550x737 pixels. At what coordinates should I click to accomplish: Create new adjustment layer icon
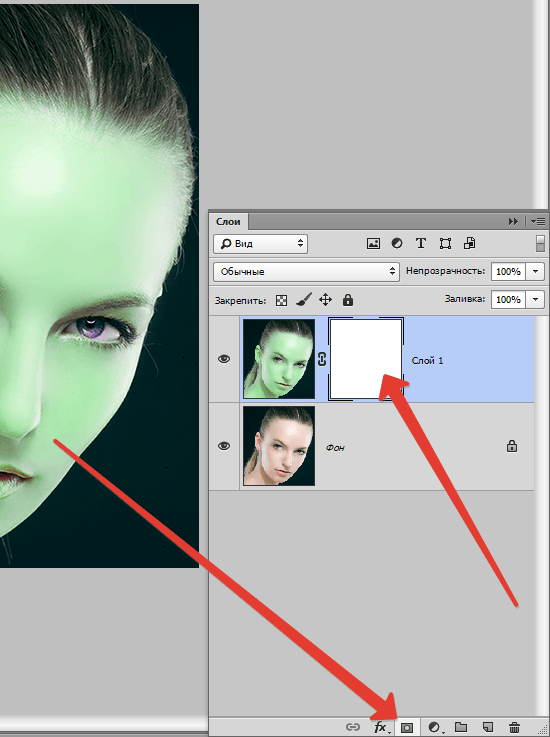coord(435,728)
